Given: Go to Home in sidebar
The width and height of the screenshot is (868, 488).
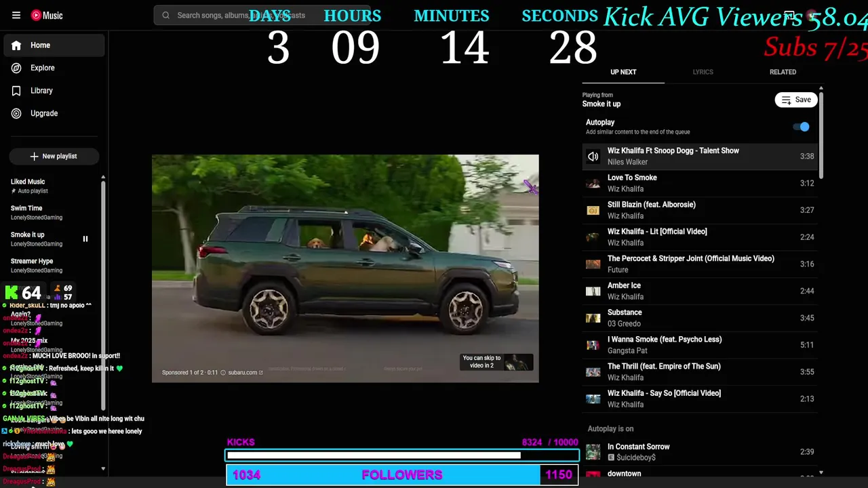Looking at the screenshot, I should click(54, 45).
